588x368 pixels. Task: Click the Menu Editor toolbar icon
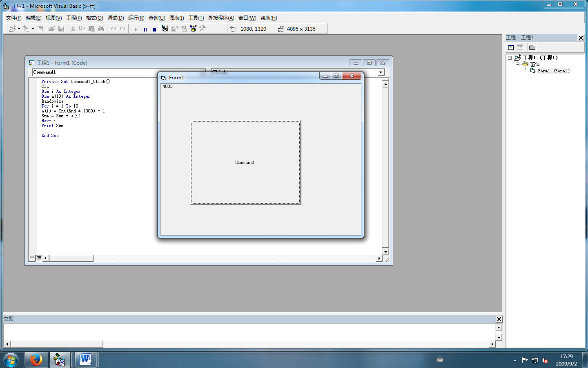tap(40, 29)
